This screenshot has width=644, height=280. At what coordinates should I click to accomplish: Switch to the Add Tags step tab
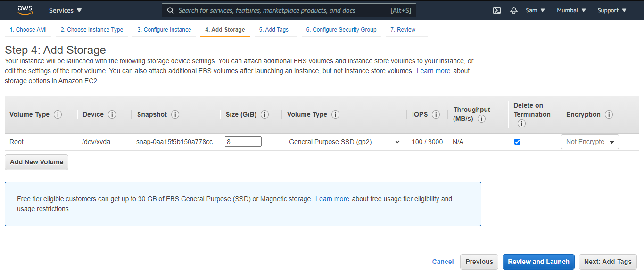(x=273, y=29)
